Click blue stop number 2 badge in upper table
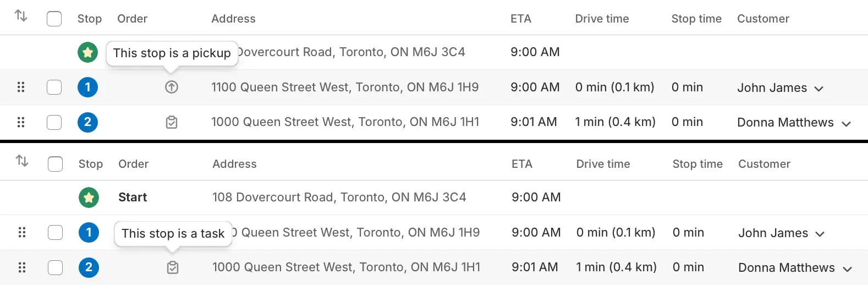 pyautogui.click(x=87, y=122)
